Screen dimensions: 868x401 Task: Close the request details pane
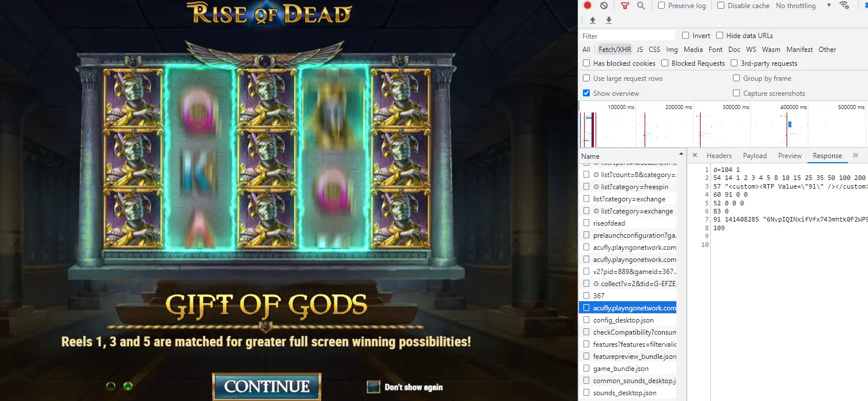pos(695,155)
